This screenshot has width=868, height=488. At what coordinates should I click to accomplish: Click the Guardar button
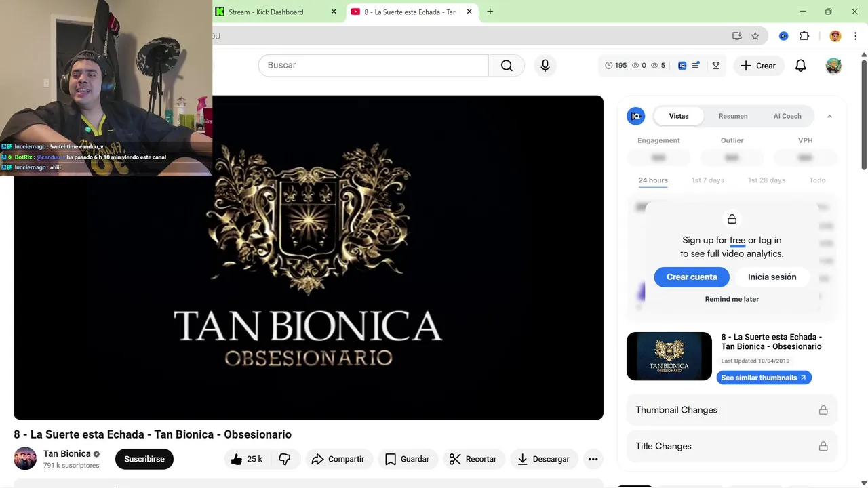click(408, 459)
